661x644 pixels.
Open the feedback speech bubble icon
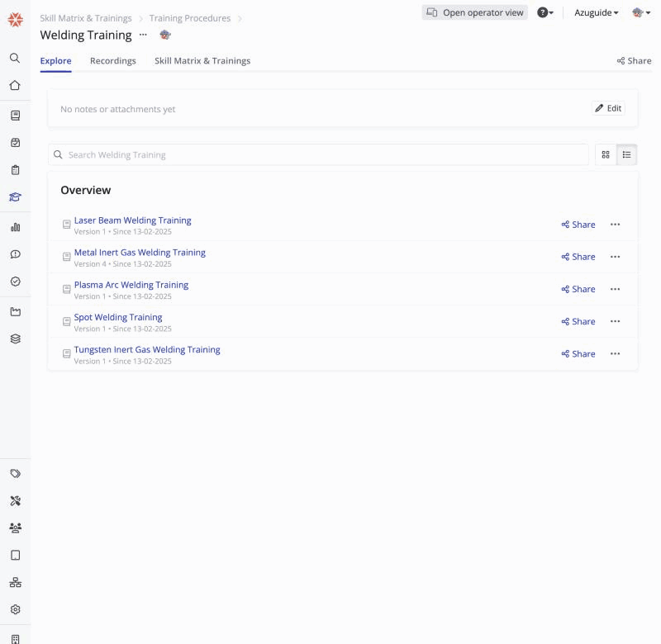pyautogui.click(x=15, y=254)
